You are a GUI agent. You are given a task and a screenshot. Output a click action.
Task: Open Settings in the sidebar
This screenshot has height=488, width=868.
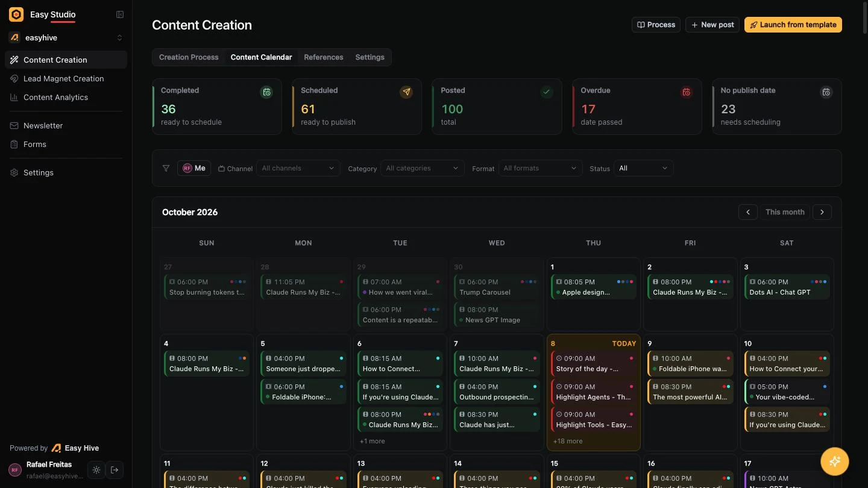(66, 172)
